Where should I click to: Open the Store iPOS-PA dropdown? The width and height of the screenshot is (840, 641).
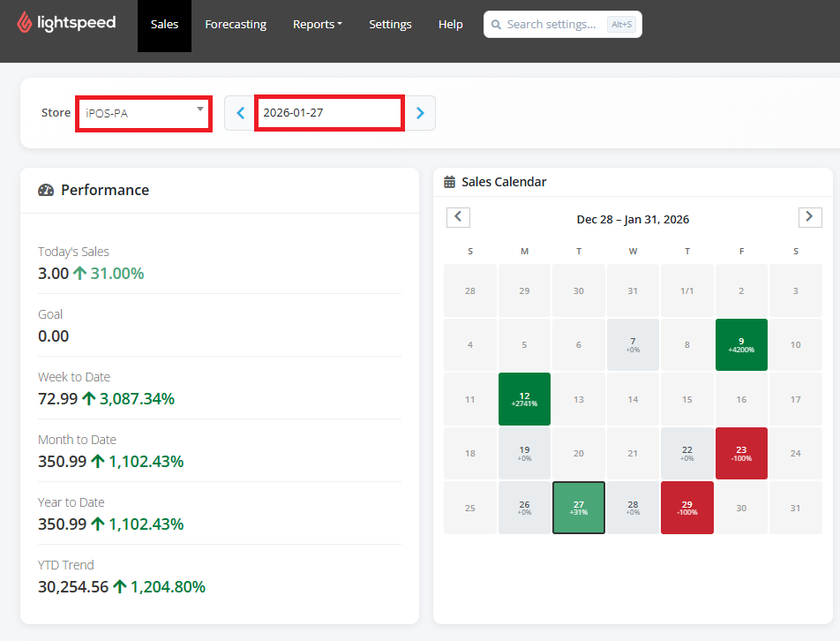pyautogui.click(x=144, y=113)
